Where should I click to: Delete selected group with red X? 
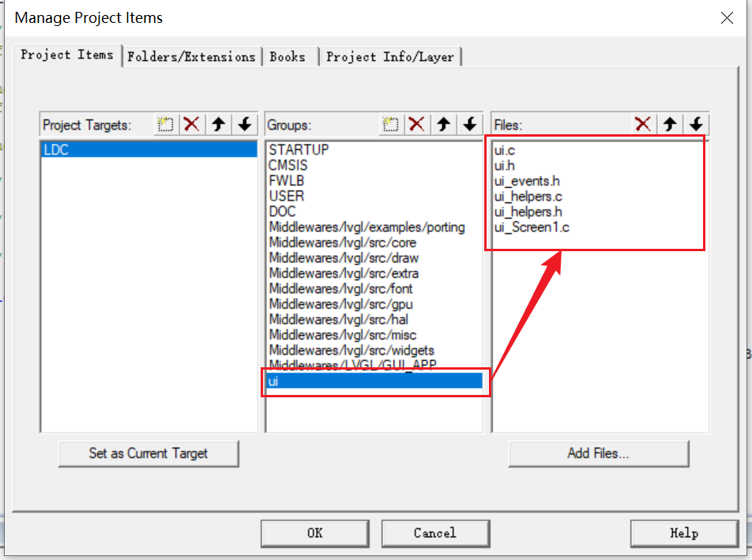[416, 124]
